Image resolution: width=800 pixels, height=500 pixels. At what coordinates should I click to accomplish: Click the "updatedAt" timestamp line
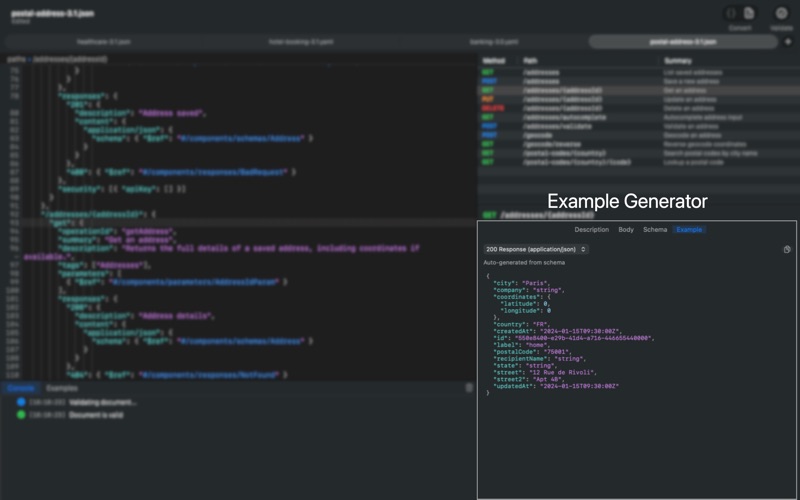coord(556,387)
